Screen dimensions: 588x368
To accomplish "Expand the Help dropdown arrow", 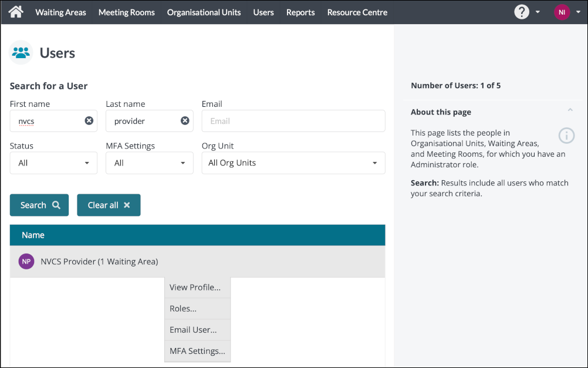I will [x=538, y=12].
